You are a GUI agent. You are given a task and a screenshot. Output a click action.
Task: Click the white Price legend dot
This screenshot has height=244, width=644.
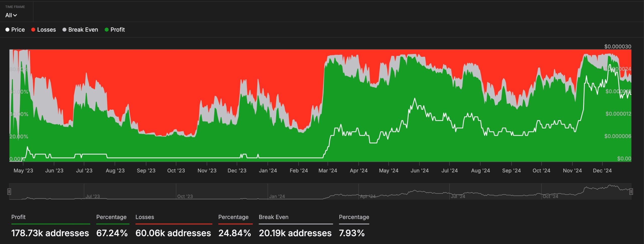point(7,30)
